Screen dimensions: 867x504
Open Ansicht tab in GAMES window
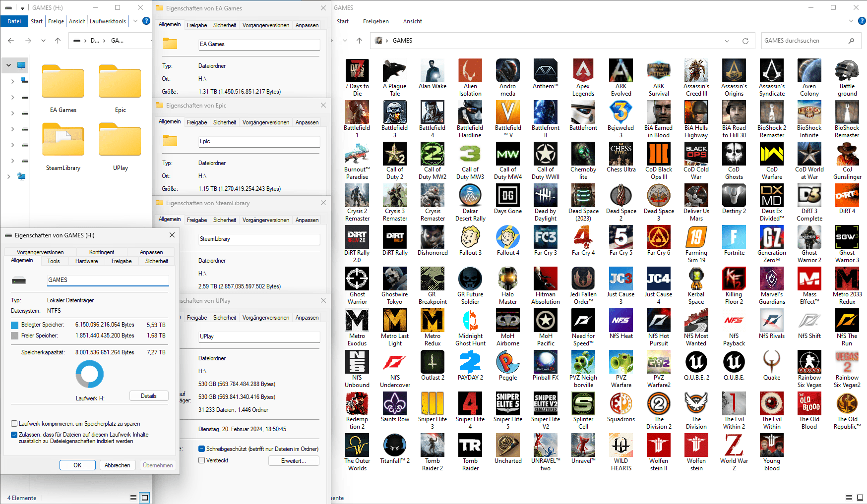click(x=413, y=21)
